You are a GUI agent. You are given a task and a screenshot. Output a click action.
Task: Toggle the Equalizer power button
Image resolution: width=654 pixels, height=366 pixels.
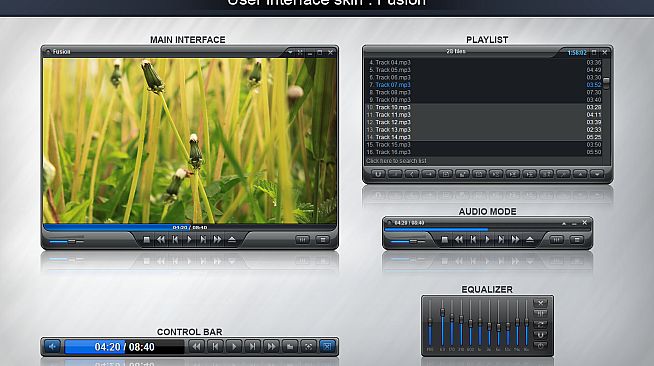coord(541,346)
